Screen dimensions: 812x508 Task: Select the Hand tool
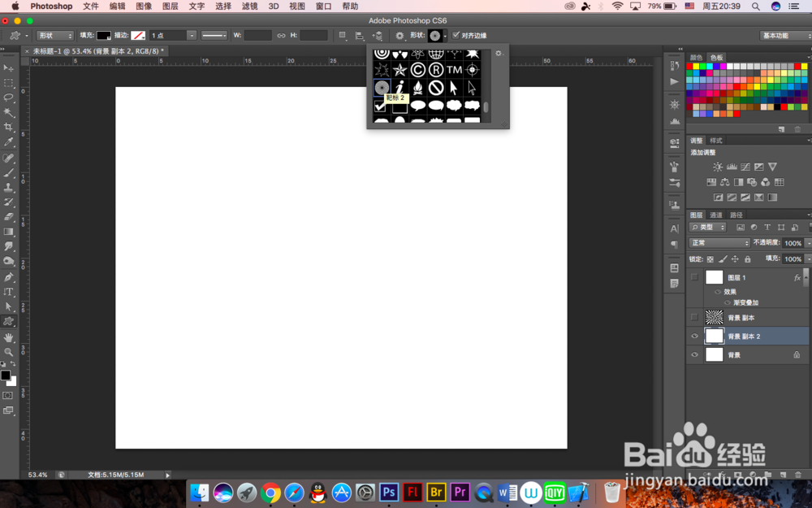[8, 337]
